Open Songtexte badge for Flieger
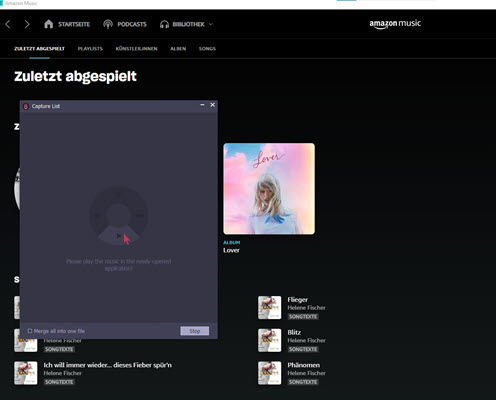The image size is (496, 400). (x=303, y=317)
